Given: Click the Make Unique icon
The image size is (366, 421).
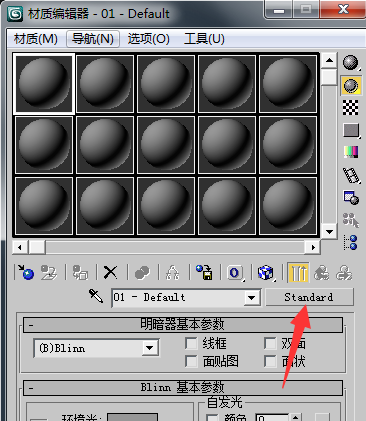Looking at the screenshot, I should (173, 273).
